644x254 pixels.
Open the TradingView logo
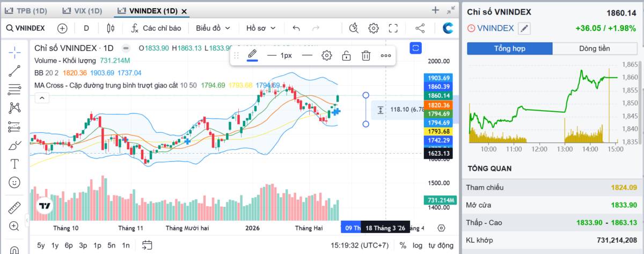(45, 206)
